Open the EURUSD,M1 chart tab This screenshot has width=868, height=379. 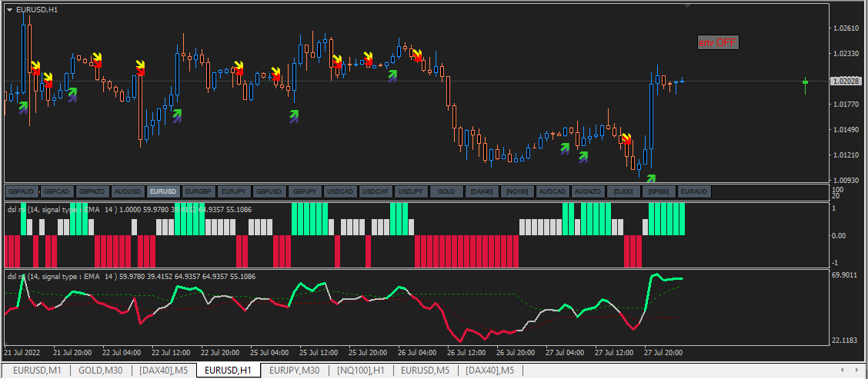pos(36,370)
